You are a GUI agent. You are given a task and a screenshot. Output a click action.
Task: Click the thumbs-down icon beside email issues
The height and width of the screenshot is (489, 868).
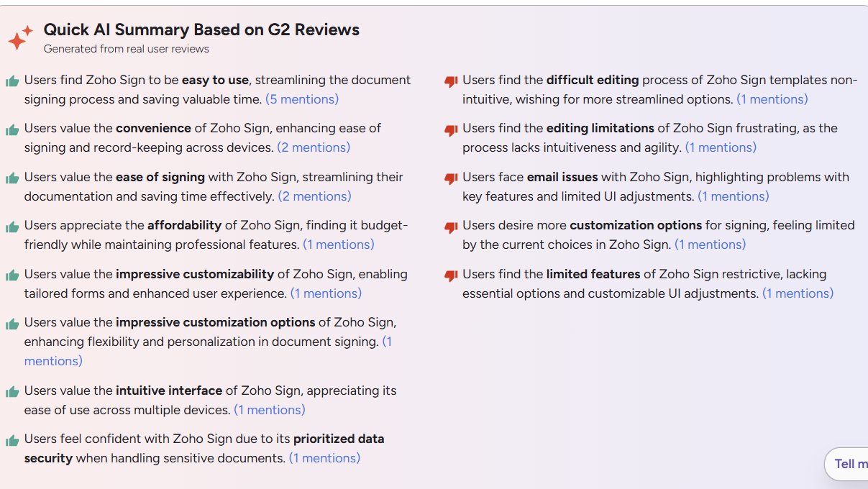[x=451, y=178]
